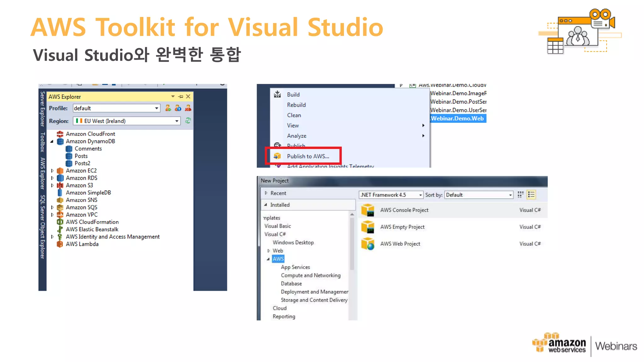Click the pin icon of AWS Explorer panel
This screenshot has height=362, width=644.
click(180, 96)
